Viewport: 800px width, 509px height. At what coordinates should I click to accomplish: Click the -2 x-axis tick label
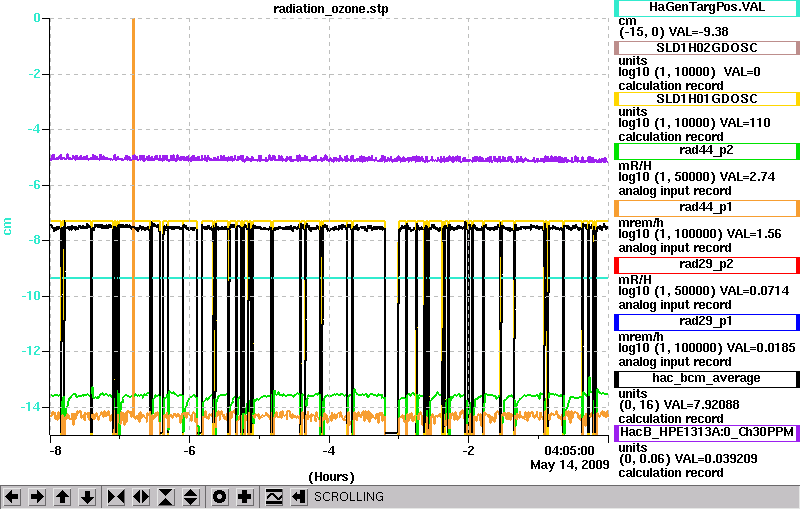point(468,451)
